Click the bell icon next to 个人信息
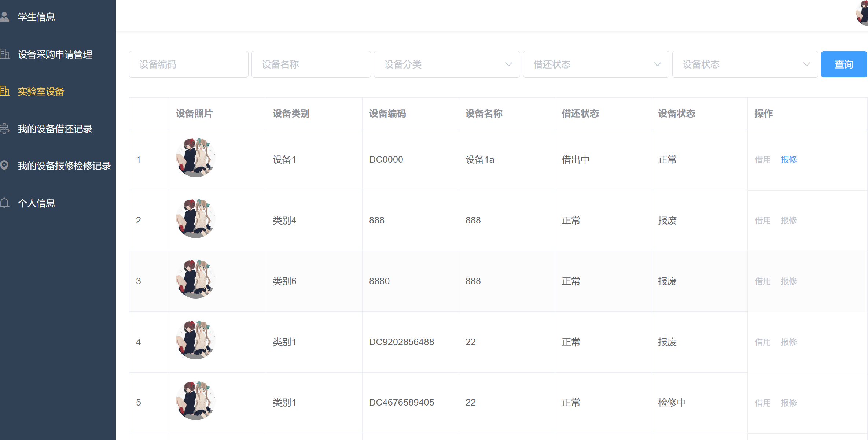 5,203
